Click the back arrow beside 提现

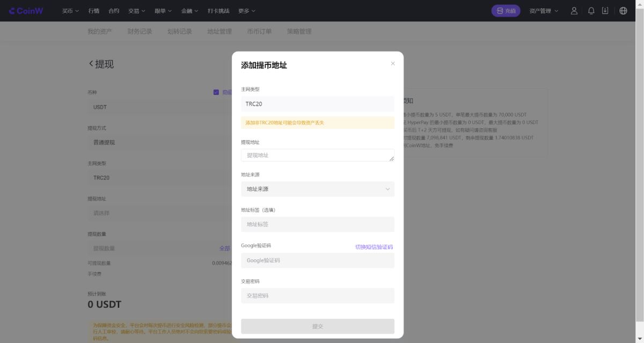tap(90, 63)
